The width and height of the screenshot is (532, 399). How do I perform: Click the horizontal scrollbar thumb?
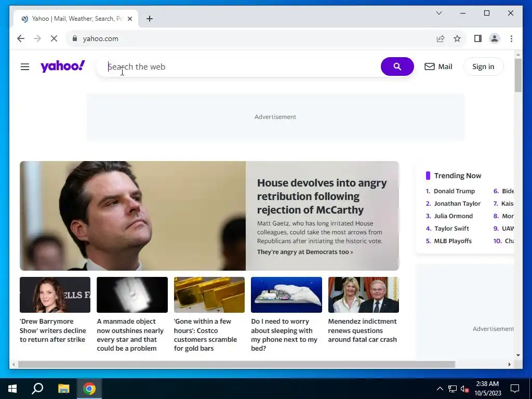coord(236,364)
